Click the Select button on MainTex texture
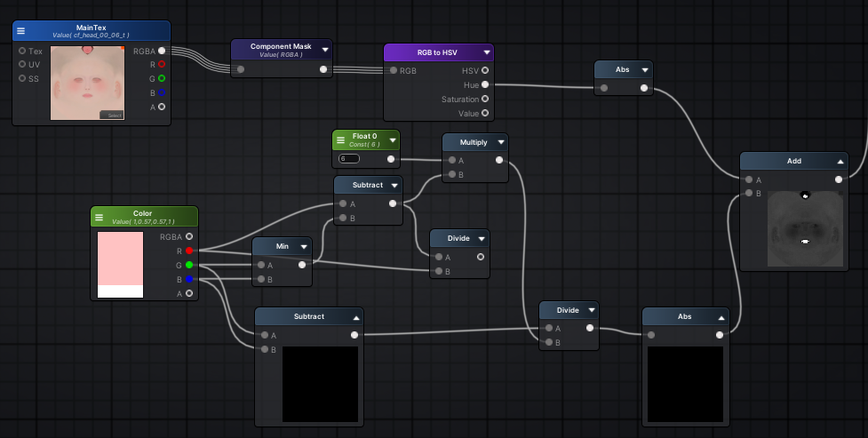Screen dimensions: 868x438 coord(112,115)
